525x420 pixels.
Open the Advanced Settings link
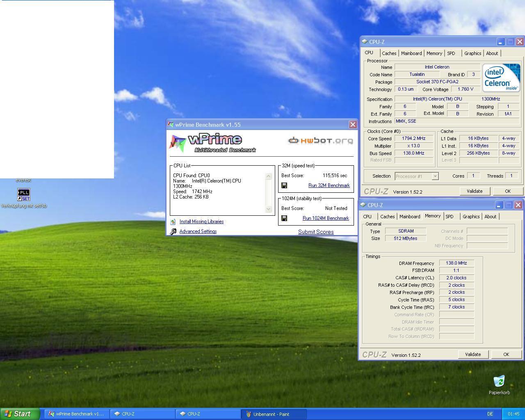click(x=198, y=231)
